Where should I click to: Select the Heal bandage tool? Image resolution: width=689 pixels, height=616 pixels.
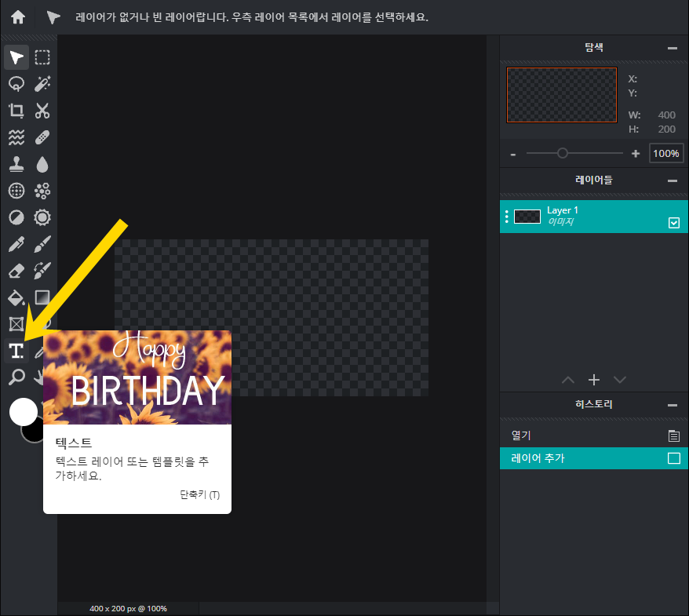[x=42, y=137]
